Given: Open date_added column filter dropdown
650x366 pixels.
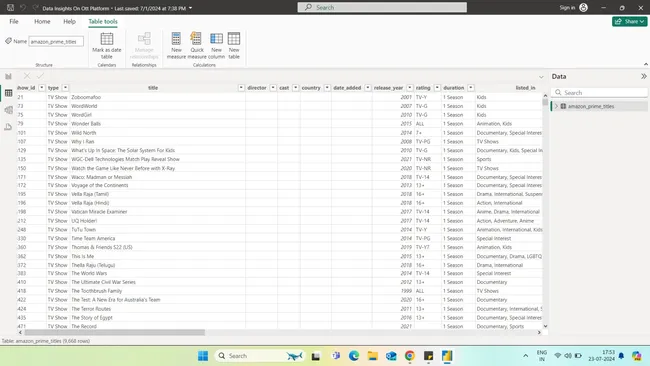Looking at the screenshot, I should [x=368, y=87].
